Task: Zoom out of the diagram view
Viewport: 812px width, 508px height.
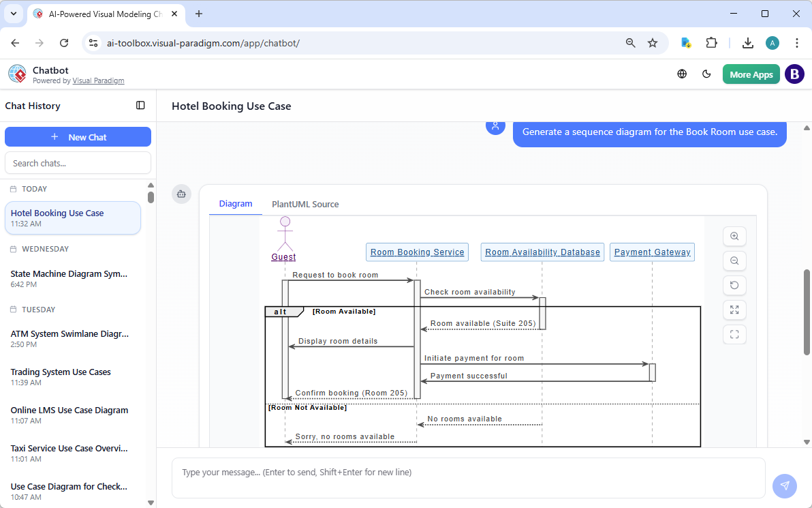Action: [734, 260]
